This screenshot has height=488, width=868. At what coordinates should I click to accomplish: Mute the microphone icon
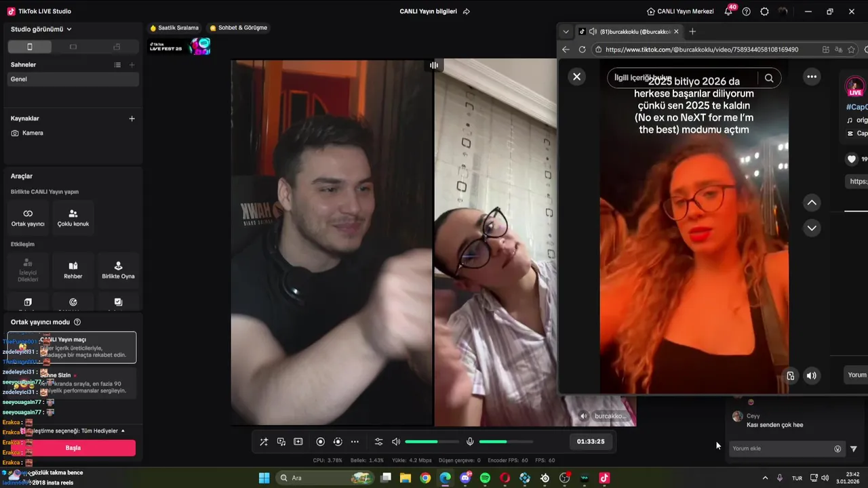pos(470,442)
